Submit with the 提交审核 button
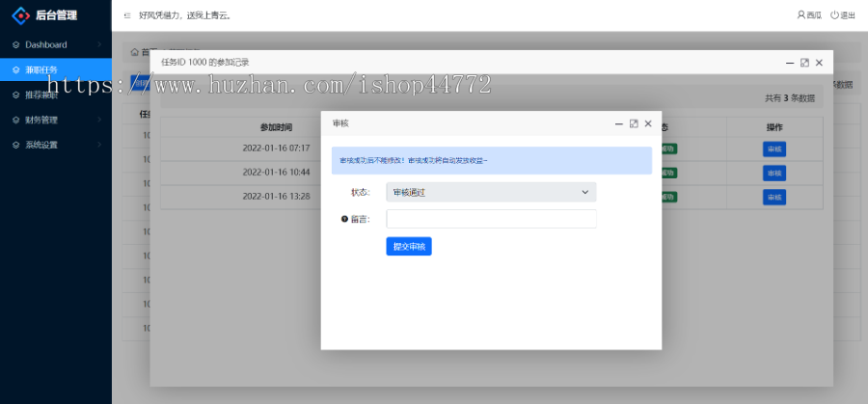The width and height of the screenshot is (868, 404). click(409, 246)
